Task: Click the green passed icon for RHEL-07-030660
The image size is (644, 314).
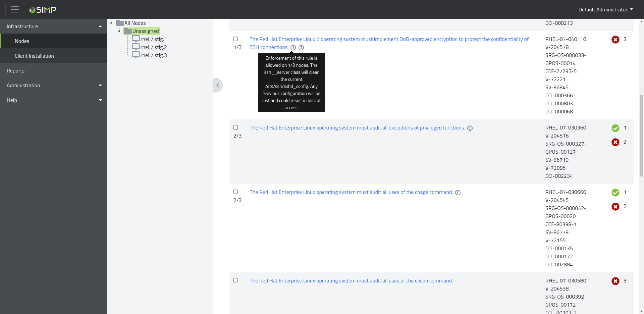Action: 615,193
